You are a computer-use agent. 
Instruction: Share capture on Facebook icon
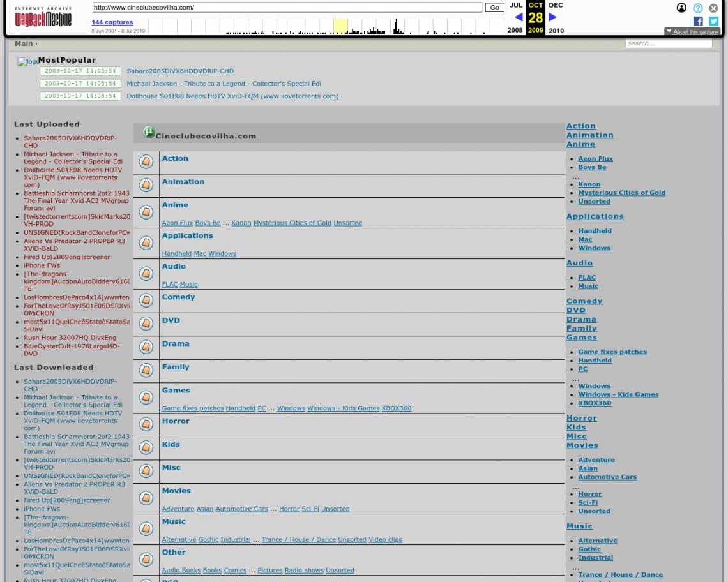[698, 21]
